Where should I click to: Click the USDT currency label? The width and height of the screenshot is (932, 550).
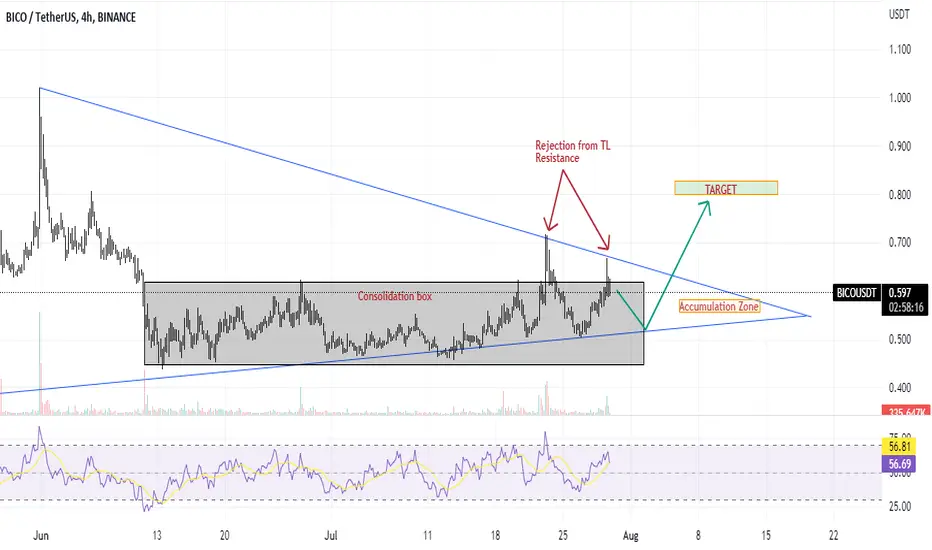899,14
